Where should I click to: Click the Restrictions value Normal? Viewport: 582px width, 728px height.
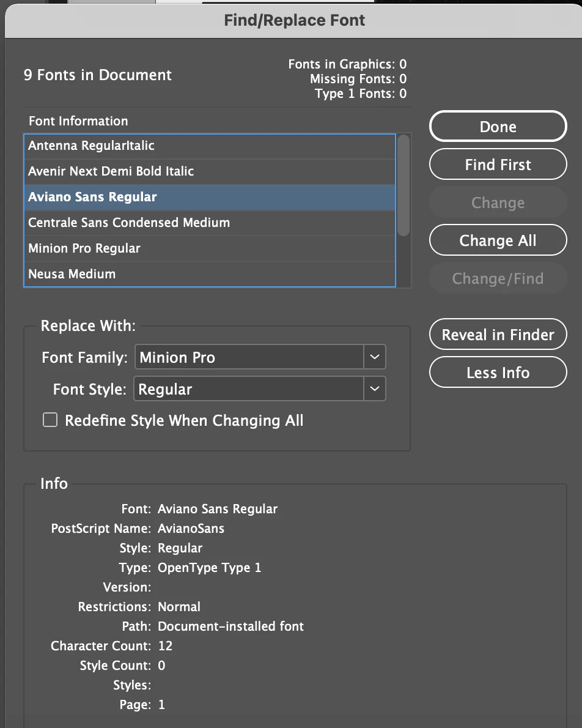click(179, 606)
